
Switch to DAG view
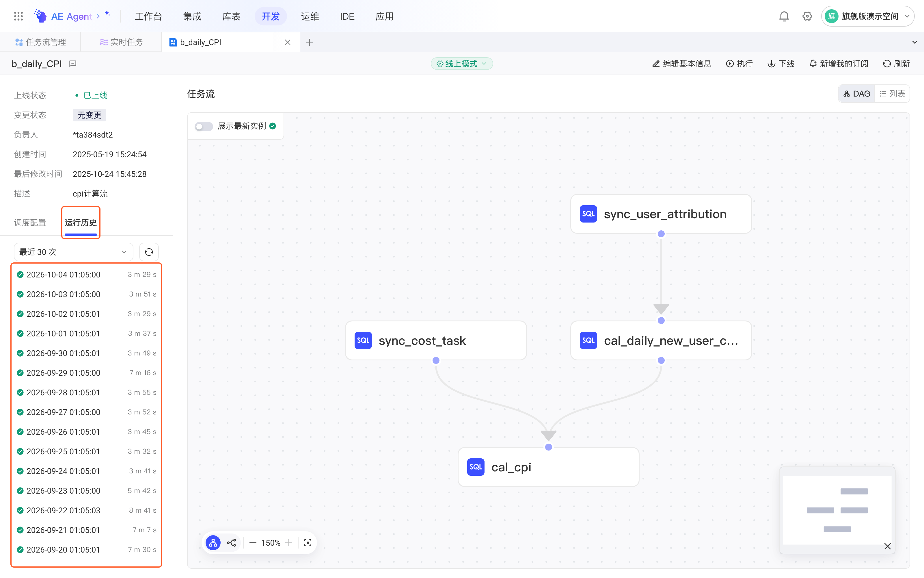(856, 94)
